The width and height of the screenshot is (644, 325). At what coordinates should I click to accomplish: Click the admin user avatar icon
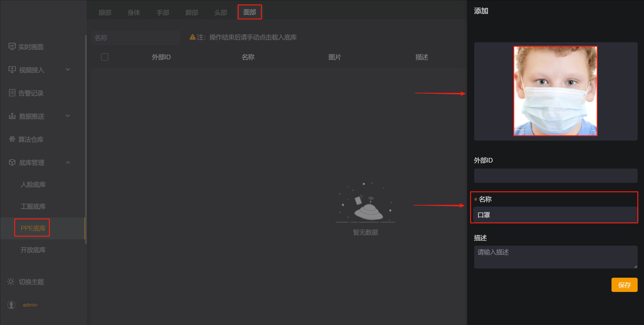tap(11, 305)
